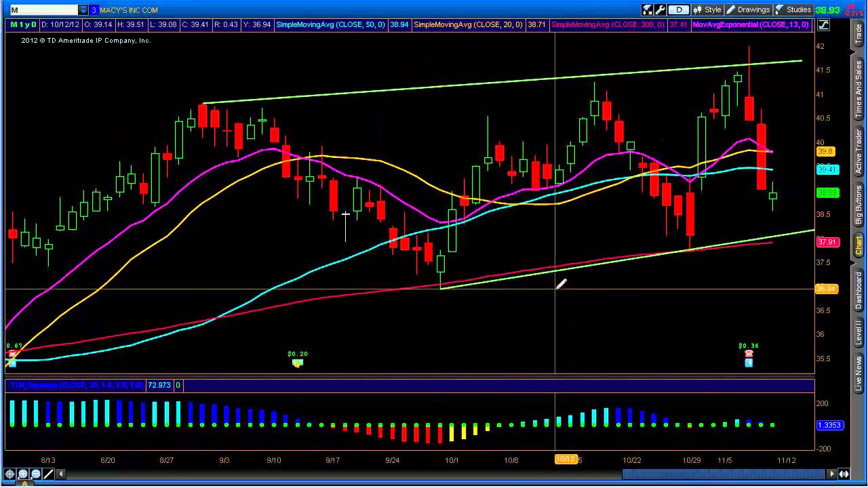Image resolution: width=868 pixels, height=488 pixels.
Task: Click the yellow 36.94 price axis bubble
Action: coord(827,289)
